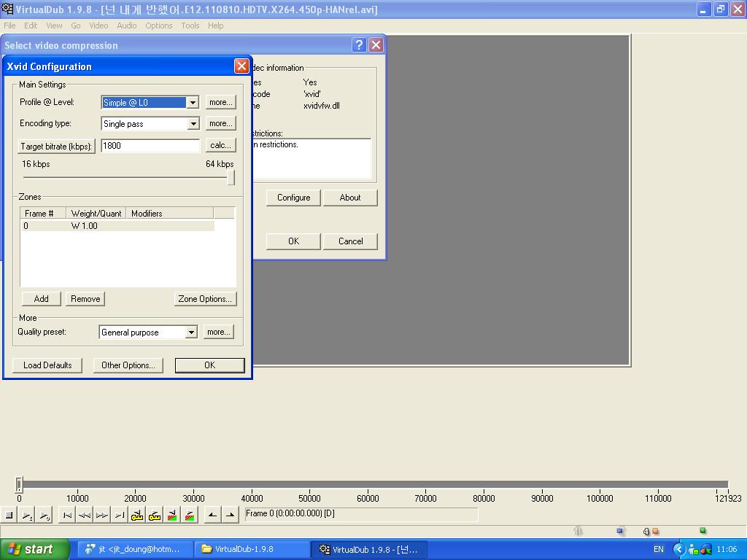Click more... beside Quality preset
The height and width of the screenshot is (560, 747).
tap(219, 332)
